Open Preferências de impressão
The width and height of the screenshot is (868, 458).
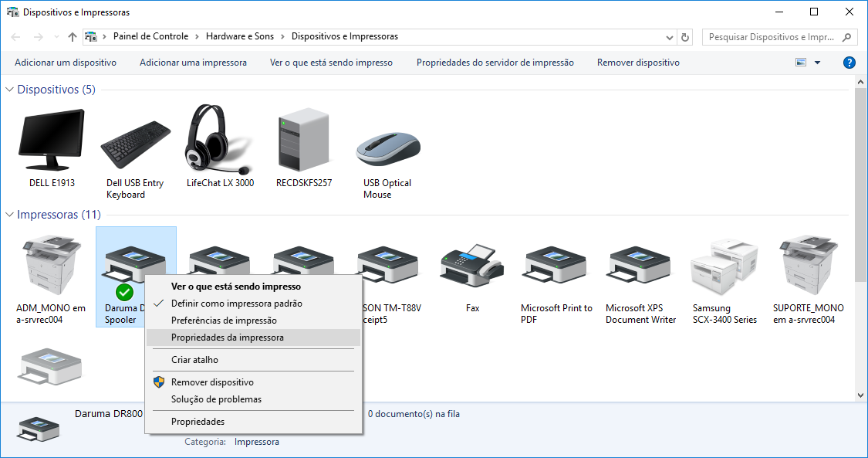point(254,320)
